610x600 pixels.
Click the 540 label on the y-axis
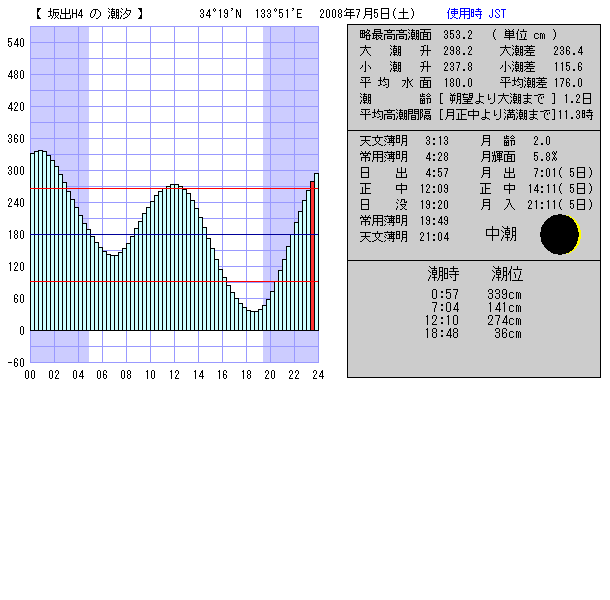click(x=16, y=43)
